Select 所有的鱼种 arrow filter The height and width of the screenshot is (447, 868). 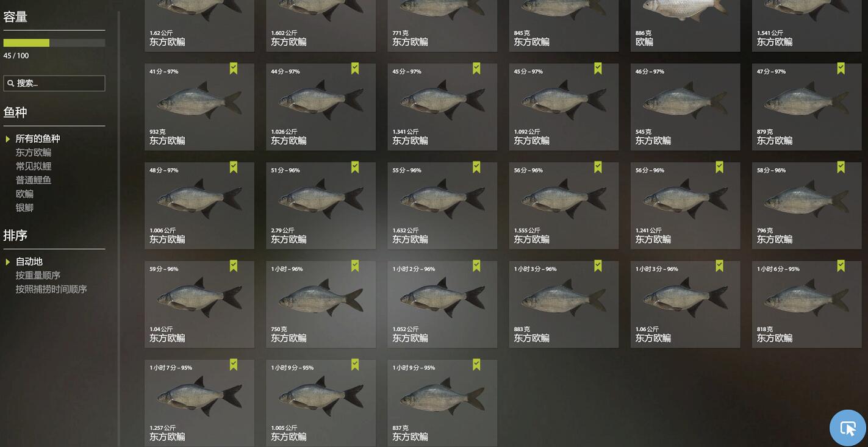(8, 139)
